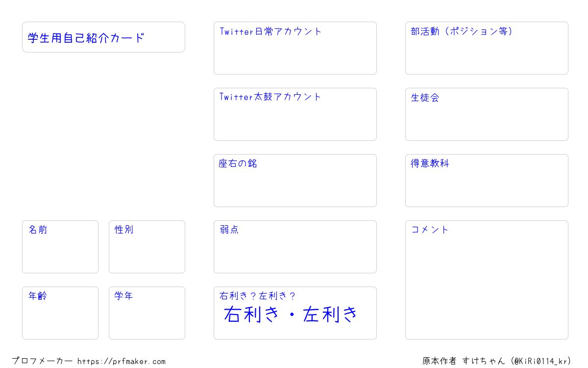Click the 名前 field

[60, 247]
